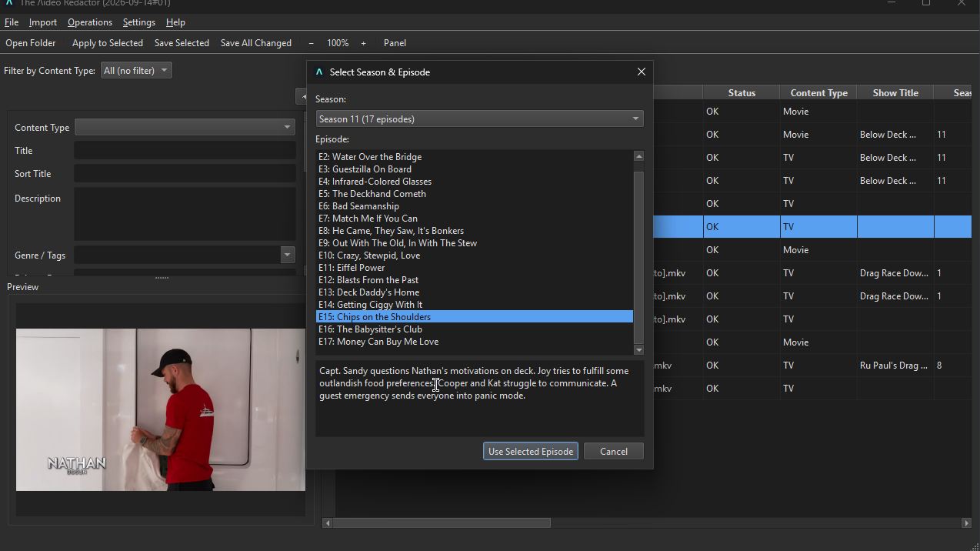Click the Description text area
Image resolution: width=980 pixels, height=551 pixels.
(185, 214)
